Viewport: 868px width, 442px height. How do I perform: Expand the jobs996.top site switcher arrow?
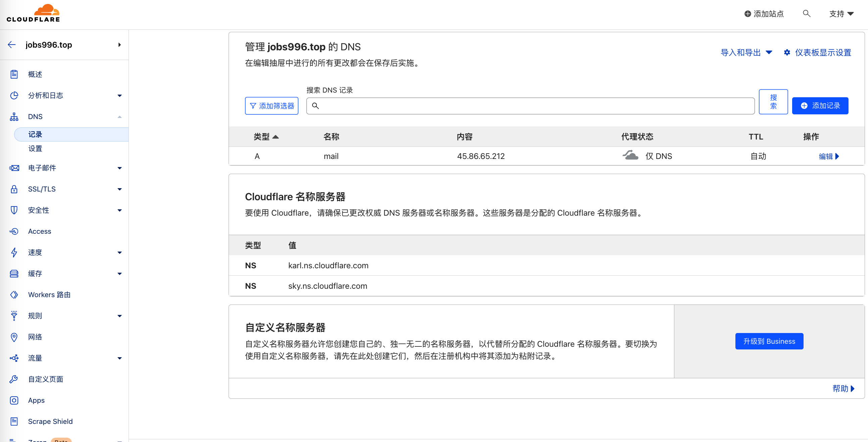click(119, 45)
